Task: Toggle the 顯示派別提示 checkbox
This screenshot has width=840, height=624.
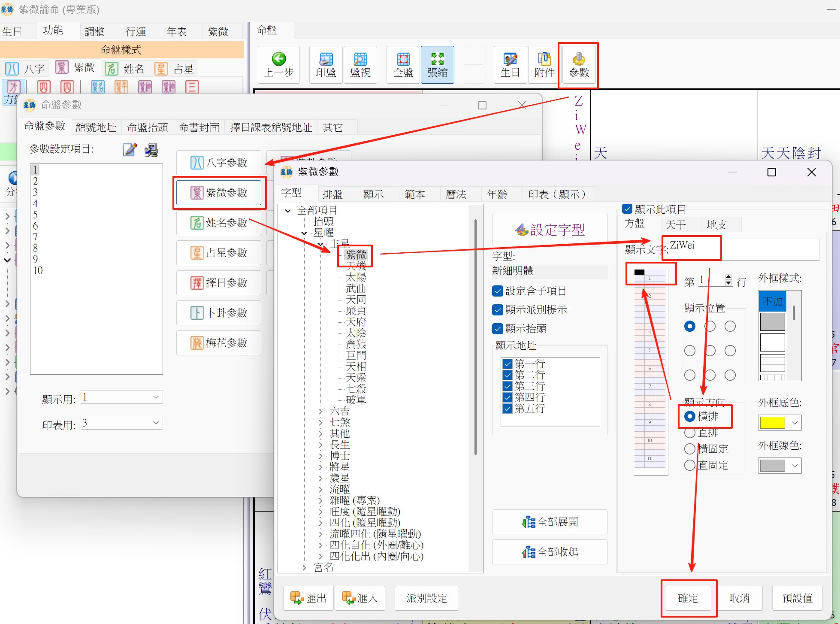Action: [x=498, y=310]
